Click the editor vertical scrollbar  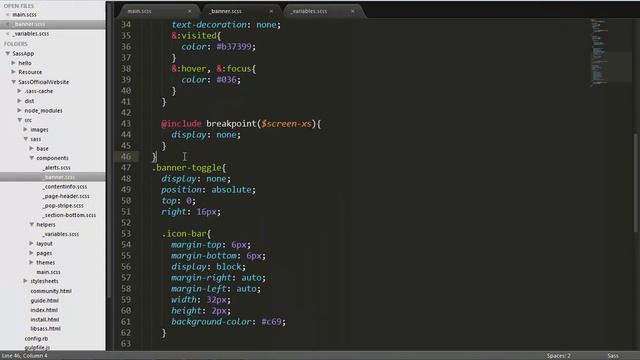pyautogui.click(x=636, y=183)
